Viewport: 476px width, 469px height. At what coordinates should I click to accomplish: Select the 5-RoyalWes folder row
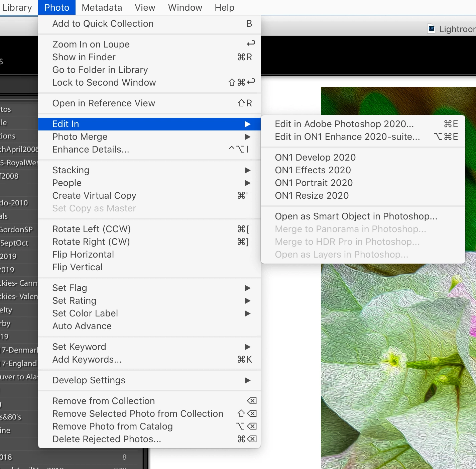click(x=19, y=163)
